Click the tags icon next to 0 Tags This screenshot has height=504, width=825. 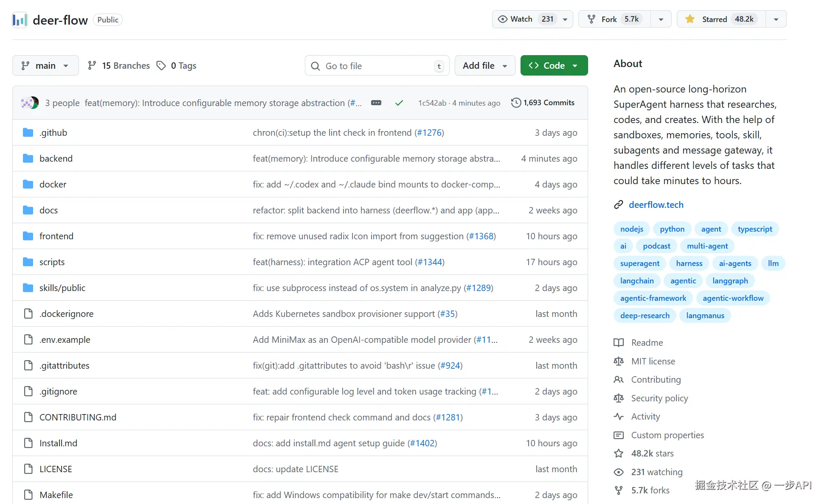(x=161, y=66)
